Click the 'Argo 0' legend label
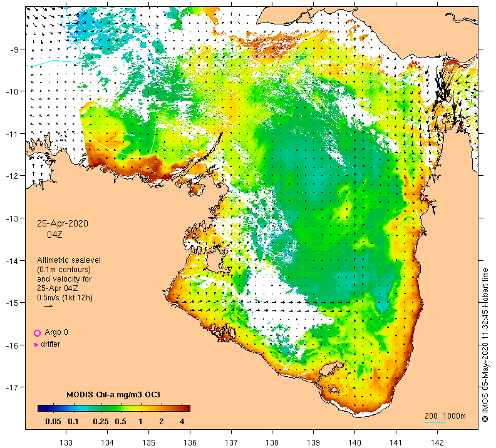The height and width of the screenshot is (448, 496). (x=56, y=332)
